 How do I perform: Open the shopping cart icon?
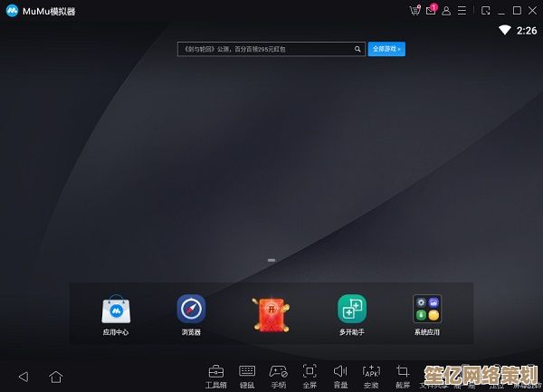414,11
